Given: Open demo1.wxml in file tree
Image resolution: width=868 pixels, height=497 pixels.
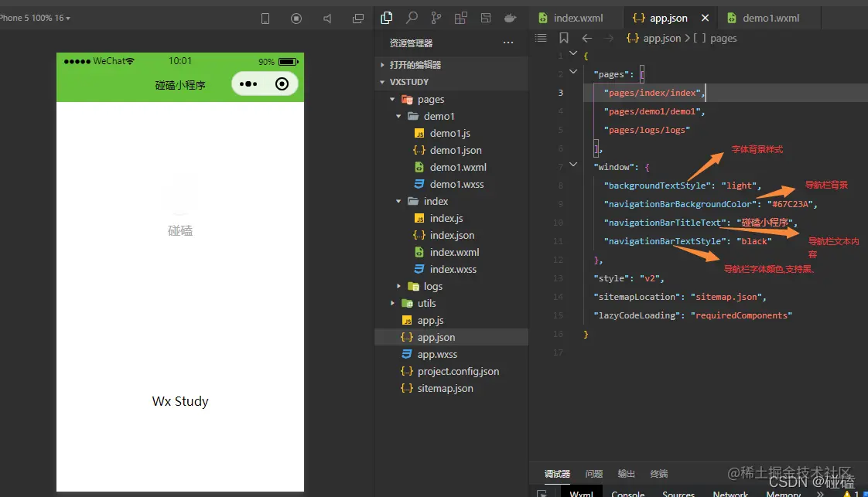Looking at the screenshot, I should (x=452, y=167).
